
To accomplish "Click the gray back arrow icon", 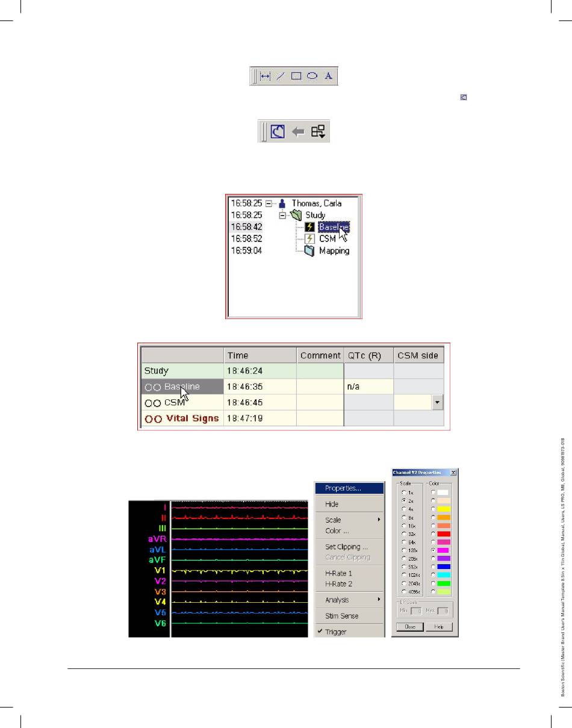I will click(298, 131).
